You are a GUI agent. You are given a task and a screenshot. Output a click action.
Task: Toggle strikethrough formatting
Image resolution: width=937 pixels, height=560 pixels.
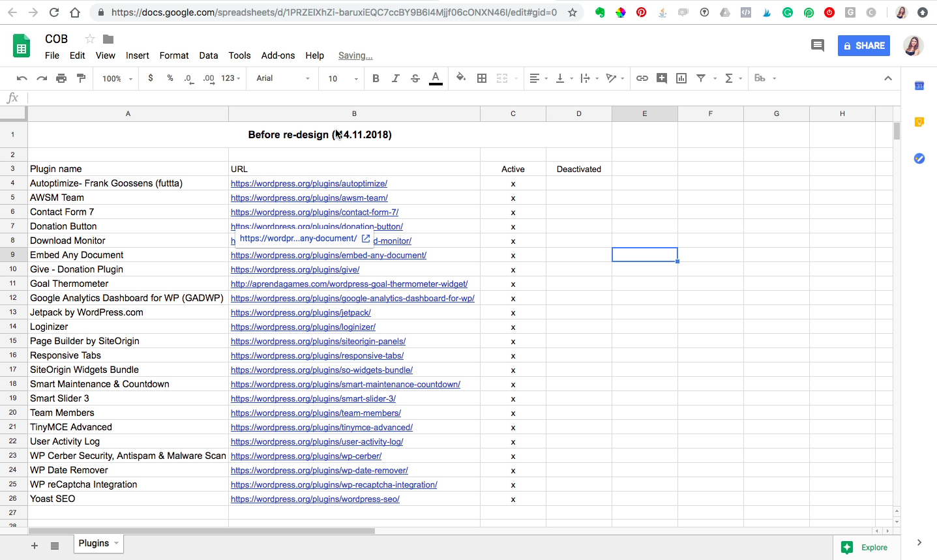point(415,78)
